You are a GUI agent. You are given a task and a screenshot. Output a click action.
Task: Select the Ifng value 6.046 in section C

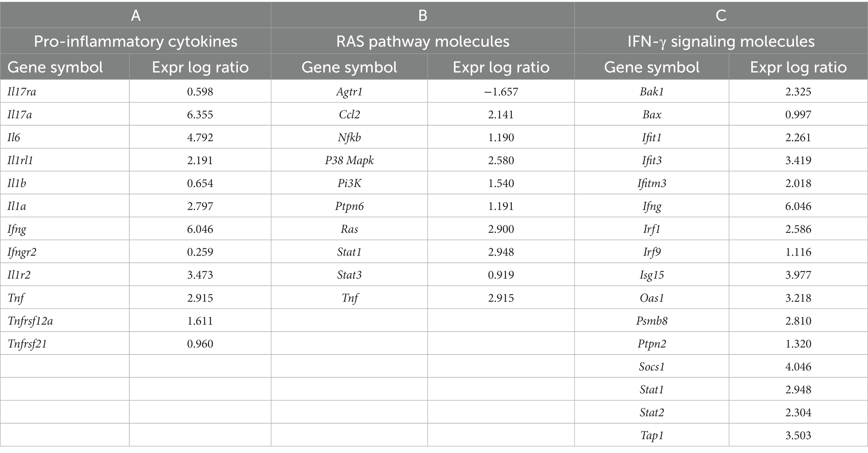point(798,206)
